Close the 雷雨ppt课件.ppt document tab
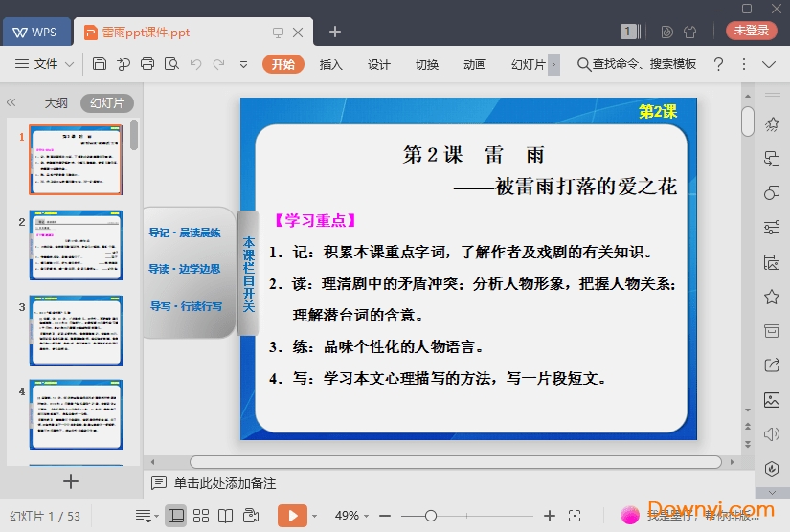Image resolution: width=790 pixels, height=532 pixels. coord(298,33)
